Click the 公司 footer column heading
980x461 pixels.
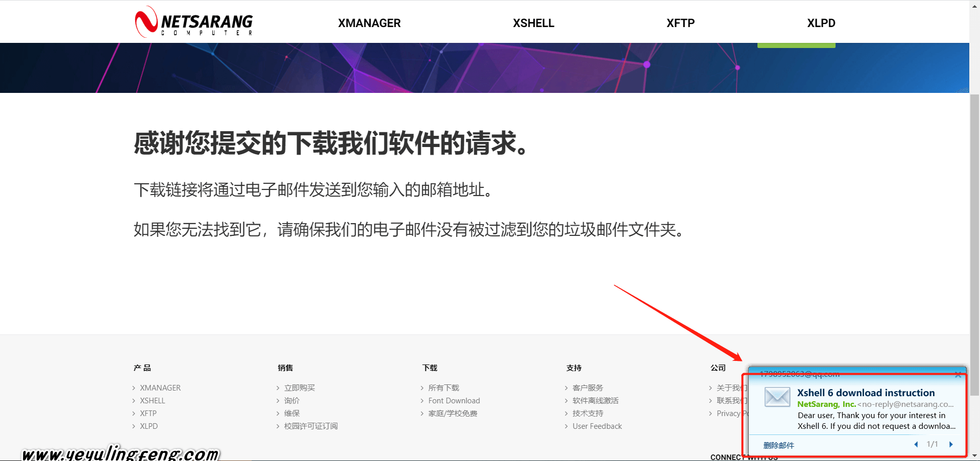point(718,368)
